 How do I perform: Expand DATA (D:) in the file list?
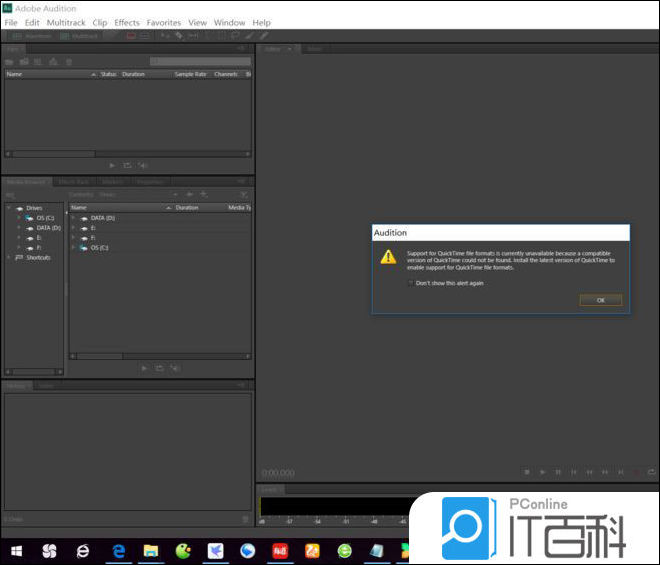[73, 218]
